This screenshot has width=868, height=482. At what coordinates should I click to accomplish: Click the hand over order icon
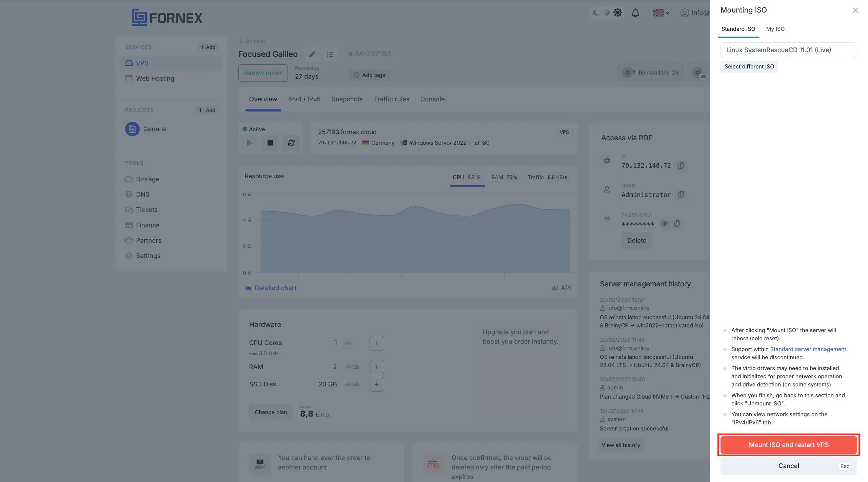[260, 463]
